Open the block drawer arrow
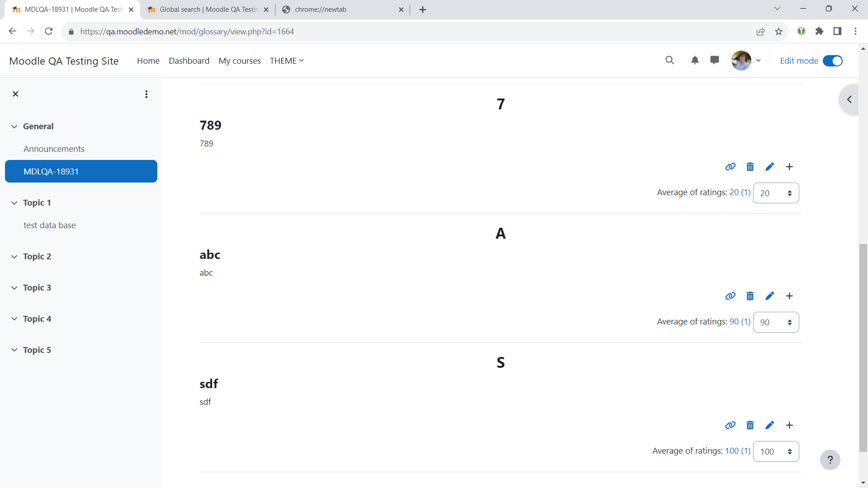The width and height of the screenshot is (868, 488). point(849,99)
